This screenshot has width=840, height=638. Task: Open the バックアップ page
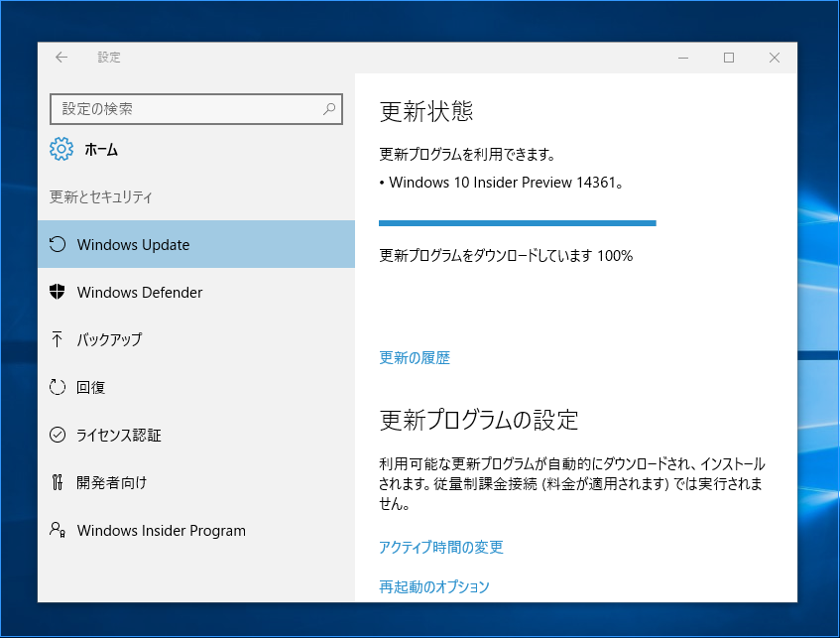[x=196, y=339]
